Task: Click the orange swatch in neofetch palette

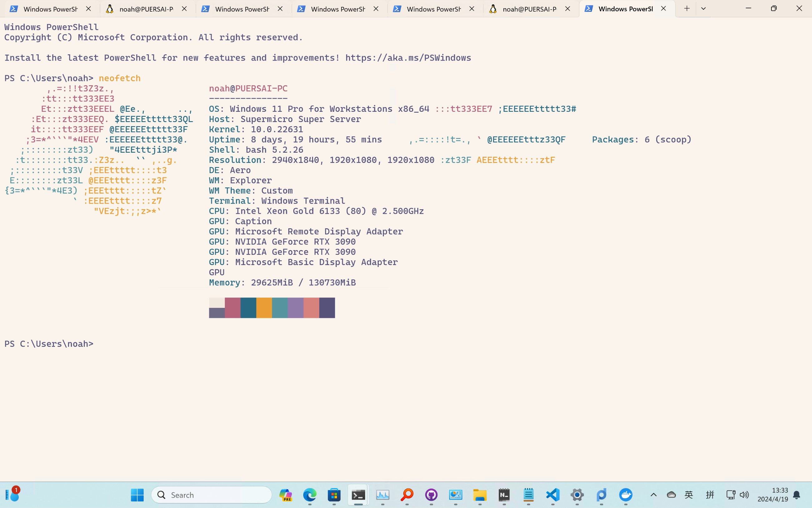Action: [x=264, y=308]
